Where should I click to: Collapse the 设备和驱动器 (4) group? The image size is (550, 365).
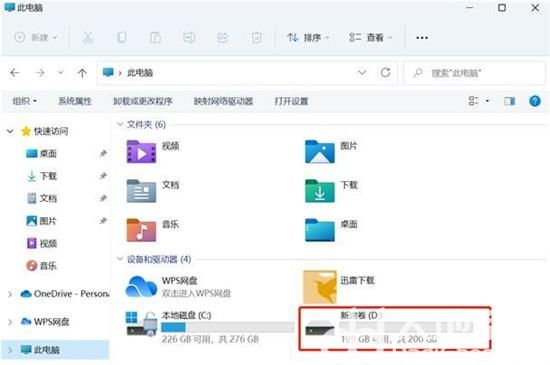120,259
